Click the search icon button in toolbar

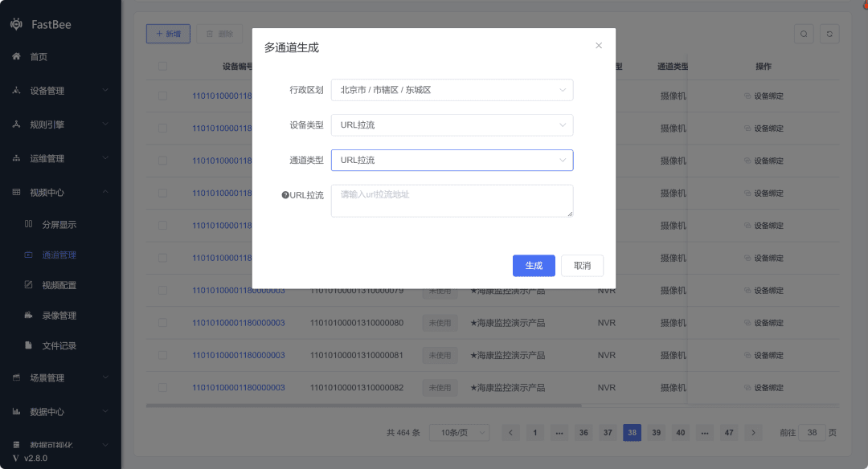[804, 34]
